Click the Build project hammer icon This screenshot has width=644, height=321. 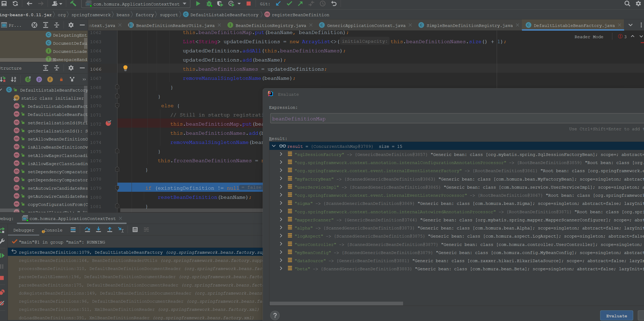[x=73, y=4]
